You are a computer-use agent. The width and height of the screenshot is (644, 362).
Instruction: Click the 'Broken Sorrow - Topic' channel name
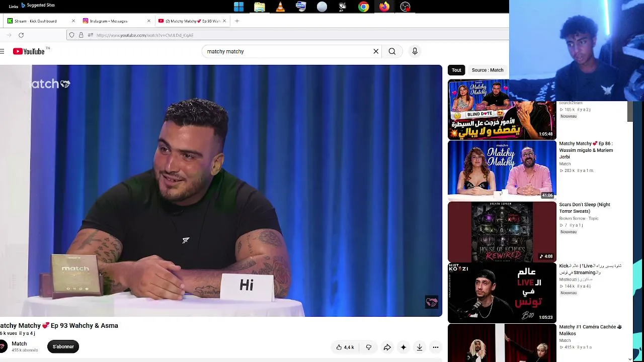coord(579,219)
